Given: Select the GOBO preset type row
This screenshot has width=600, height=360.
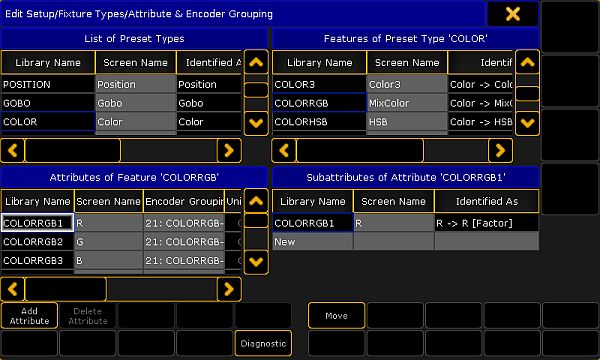Looking at the screenshot, I should pos(121,103).
